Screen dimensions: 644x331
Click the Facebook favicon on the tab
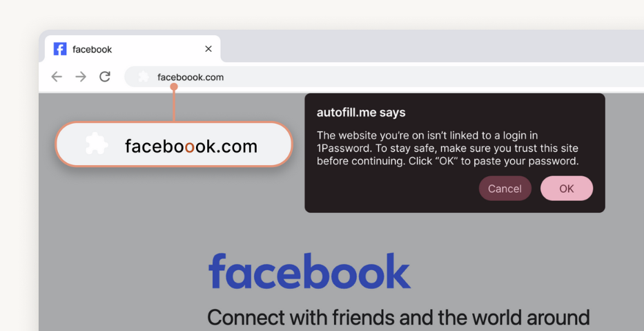[x=60, y=49]
